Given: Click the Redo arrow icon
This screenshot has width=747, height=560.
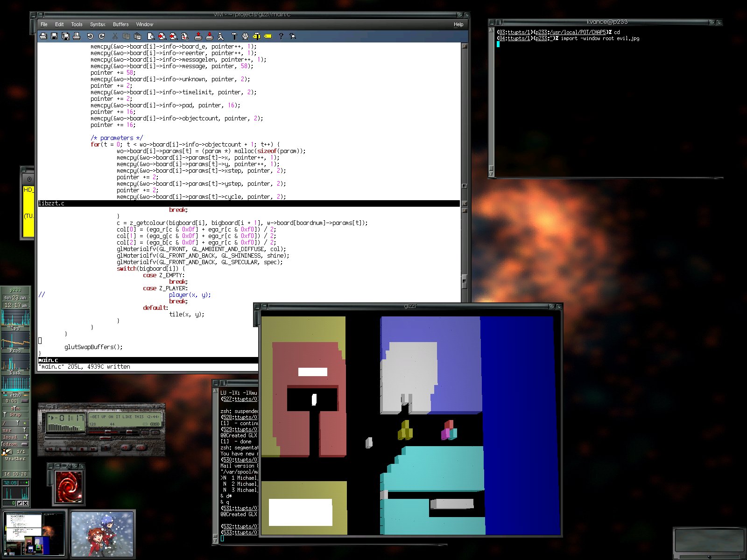Looking at the screenshot, I should (101, 36).
